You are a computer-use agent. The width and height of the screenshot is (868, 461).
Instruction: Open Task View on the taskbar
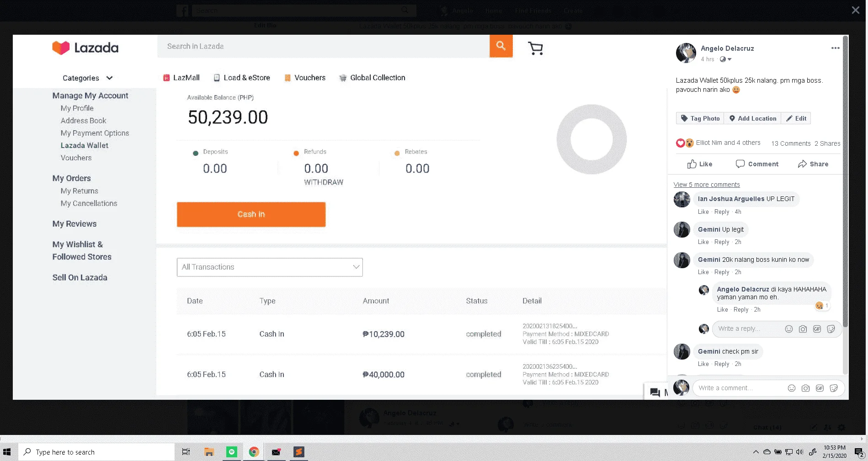pyautogui.click(x=186, y=452)
